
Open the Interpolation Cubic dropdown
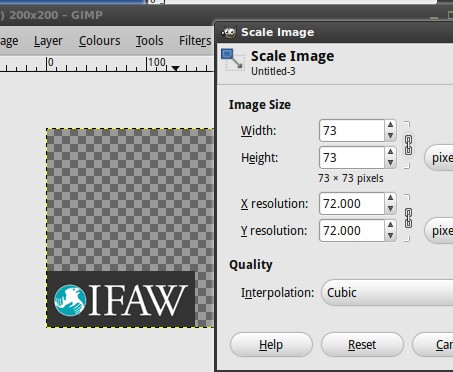pyautogui.click(x=387, y=293)
